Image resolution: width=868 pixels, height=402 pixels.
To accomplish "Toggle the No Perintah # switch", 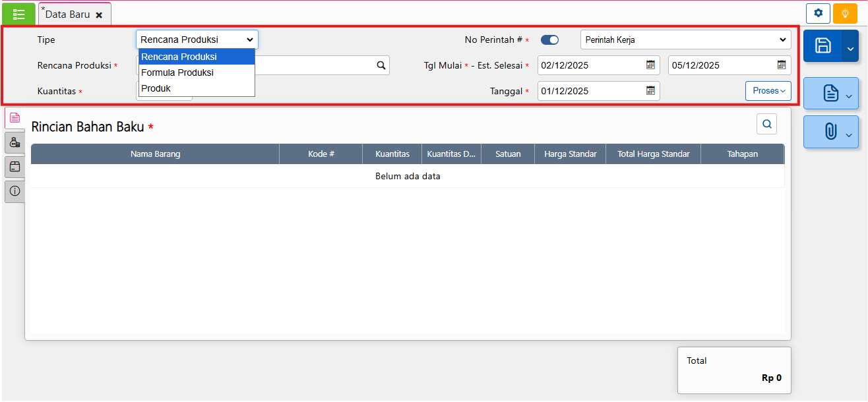I will (549, 40).
